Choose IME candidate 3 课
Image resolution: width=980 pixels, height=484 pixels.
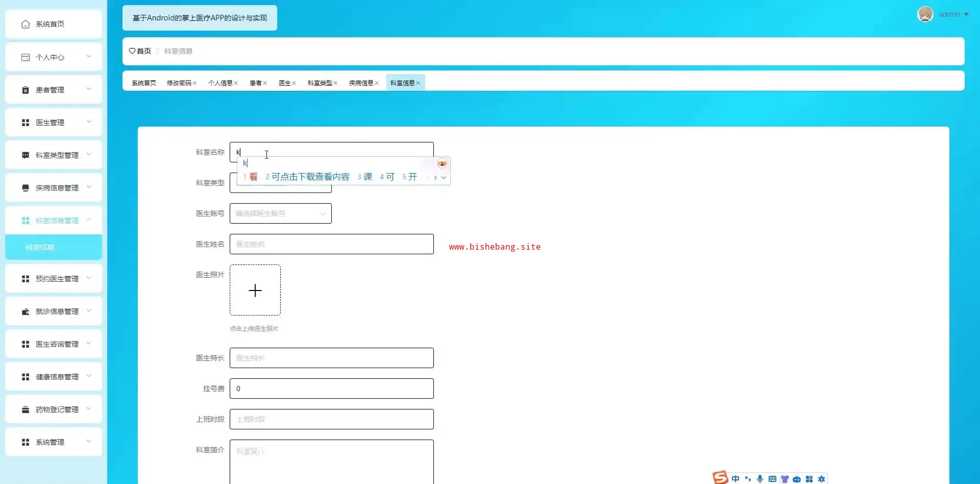[x=365, y=177]
